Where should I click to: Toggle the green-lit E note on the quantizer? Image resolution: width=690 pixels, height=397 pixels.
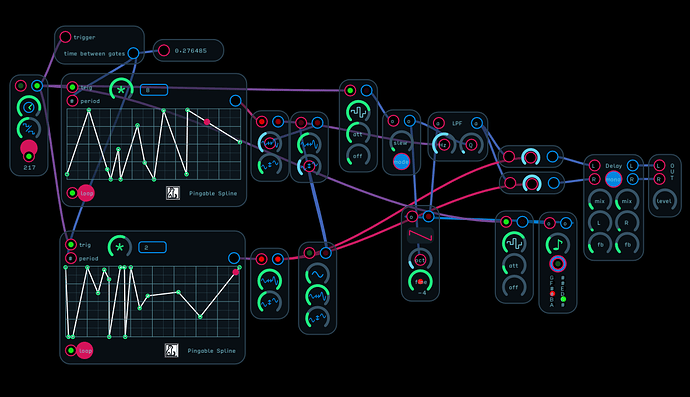point(563,299)
